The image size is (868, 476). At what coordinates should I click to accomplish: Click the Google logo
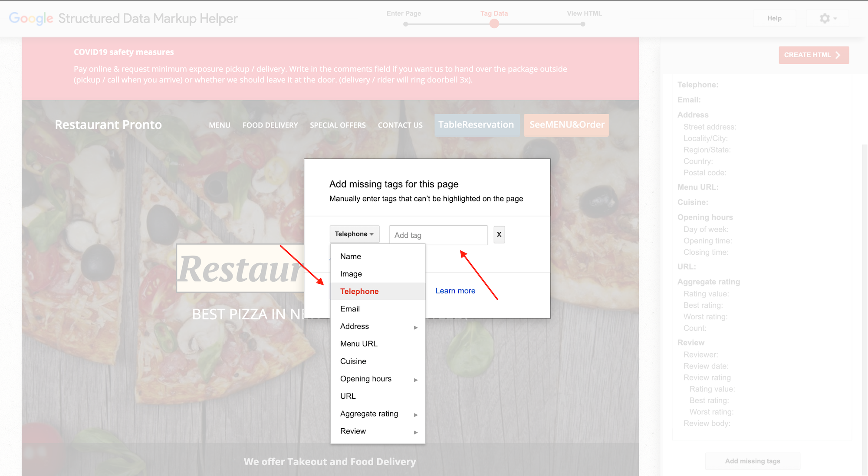click(30, 18)
